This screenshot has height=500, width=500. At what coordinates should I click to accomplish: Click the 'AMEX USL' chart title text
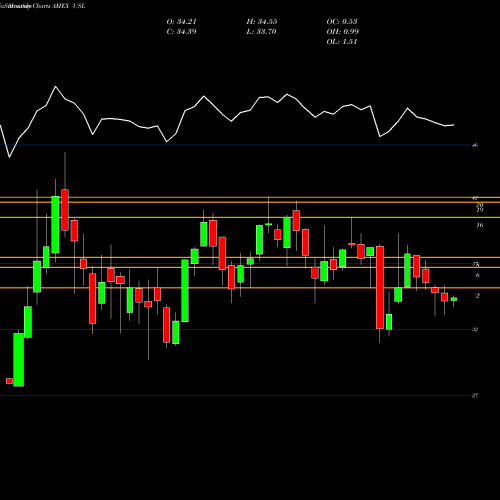pos(69,6)
